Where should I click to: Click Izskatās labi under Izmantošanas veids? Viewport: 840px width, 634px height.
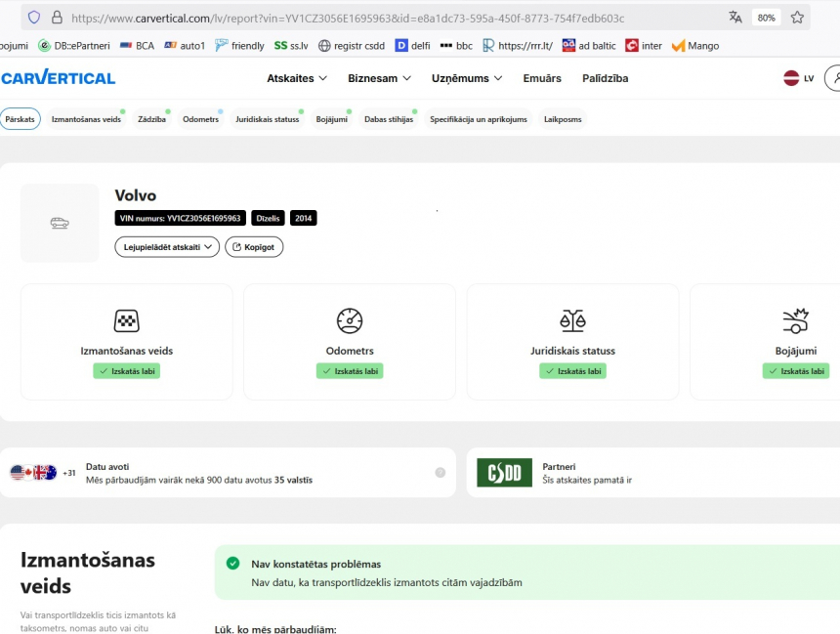(126, 371)
